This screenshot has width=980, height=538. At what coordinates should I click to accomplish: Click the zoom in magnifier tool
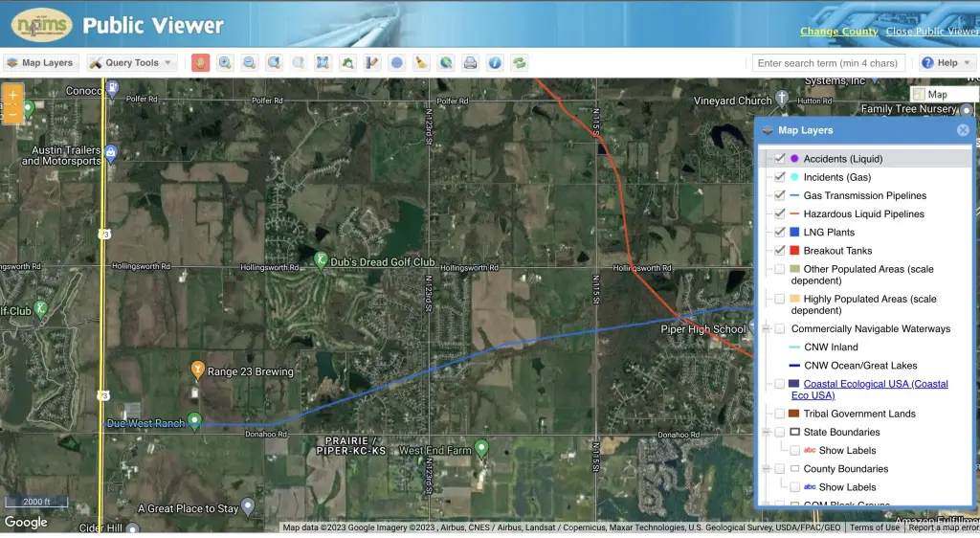tap(225, 63)
